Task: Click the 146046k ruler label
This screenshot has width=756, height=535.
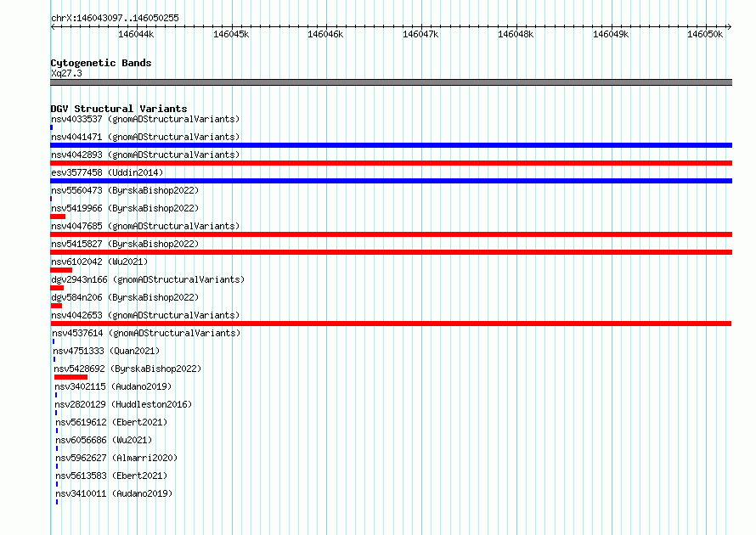Action: 325,34
